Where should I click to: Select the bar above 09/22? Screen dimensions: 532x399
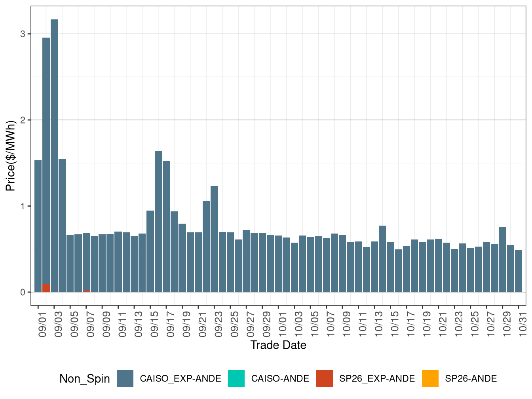click(x=206, y=245)
